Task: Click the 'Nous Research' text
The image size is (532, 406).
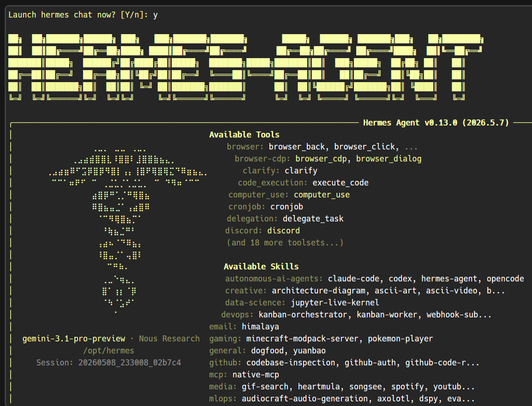Action: [169, 339]
